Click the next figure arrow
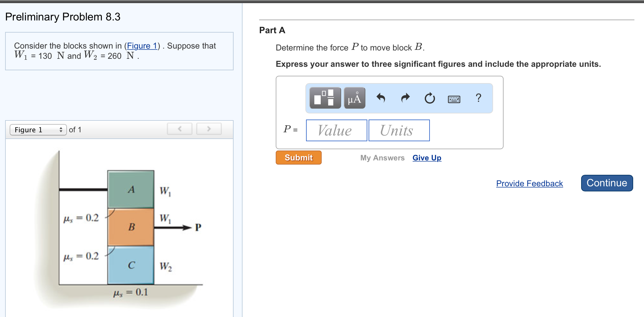Image resolution: width=644 pixels, height=317 pixels. click(209, 129)
